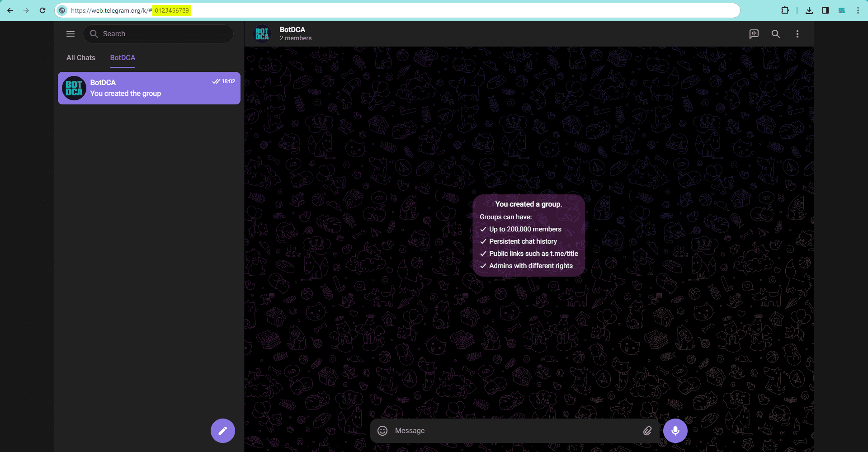Start voice recording with microphone button
The height and width of the screenshot is (452, 868).
pos(675,431)
